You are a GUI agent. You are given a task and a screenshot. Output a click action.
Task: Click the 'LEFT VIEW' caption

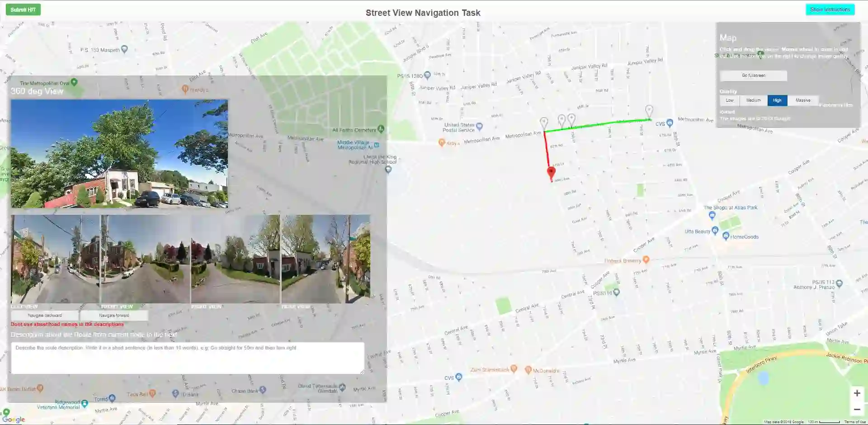coord(24,307)
